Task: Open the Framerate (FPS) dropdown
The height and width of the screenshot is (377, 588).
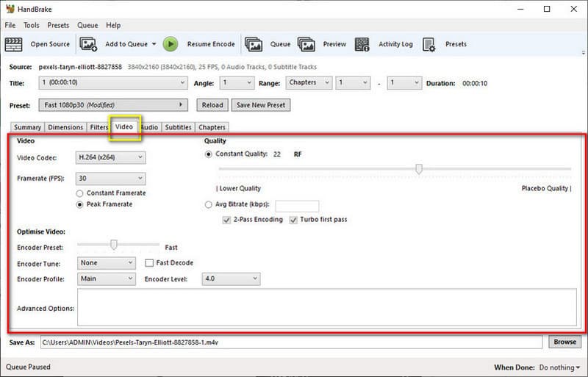Action: [x=110, y=179]
